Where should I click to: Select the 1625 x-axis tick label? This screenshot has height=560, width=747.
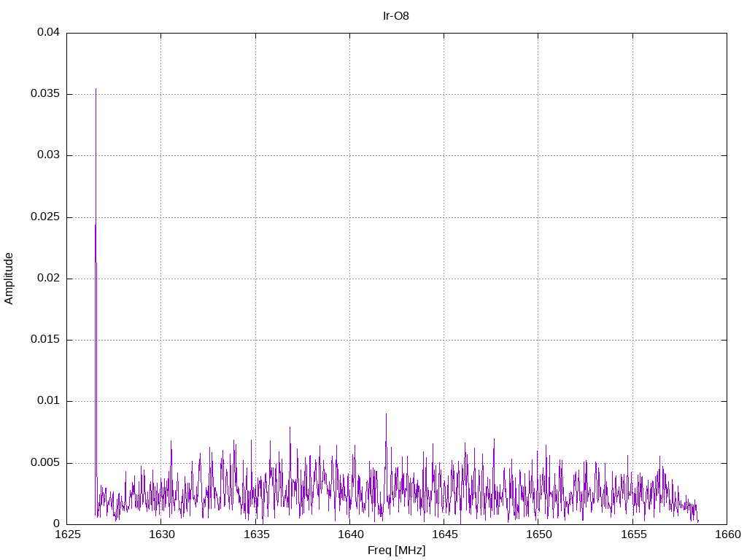(x=67, y=534)
